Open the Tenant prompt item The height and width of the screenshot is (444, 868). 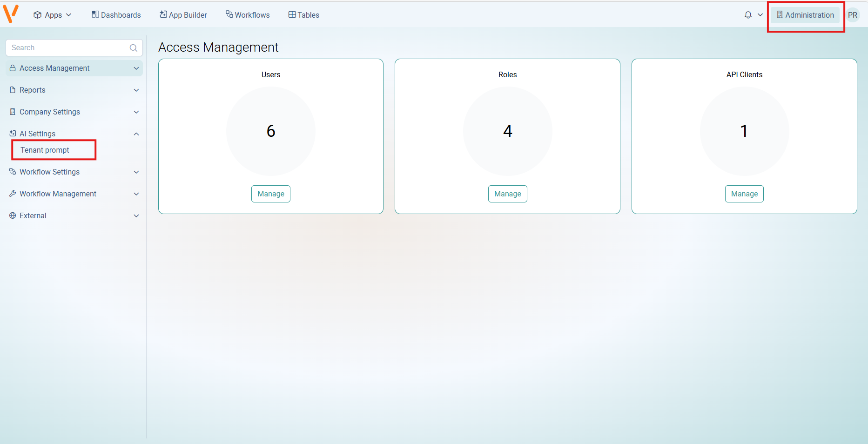point(45,150)
